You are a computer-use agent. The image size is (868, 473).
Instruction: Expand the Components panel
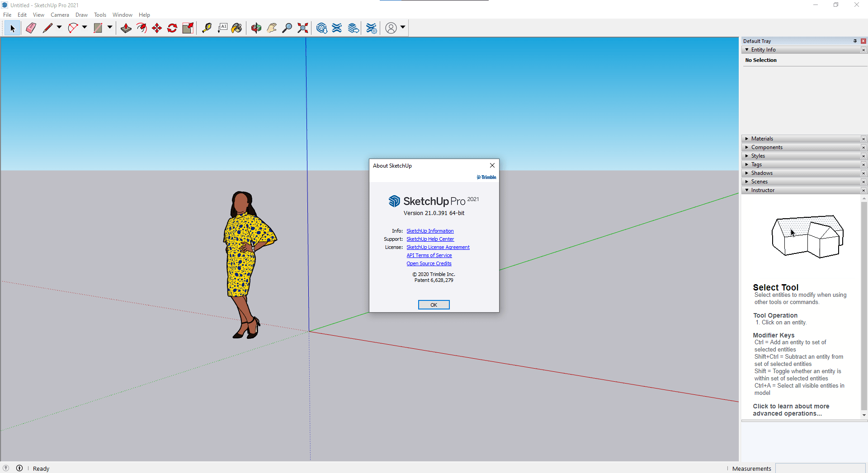[x=747, y=147]
